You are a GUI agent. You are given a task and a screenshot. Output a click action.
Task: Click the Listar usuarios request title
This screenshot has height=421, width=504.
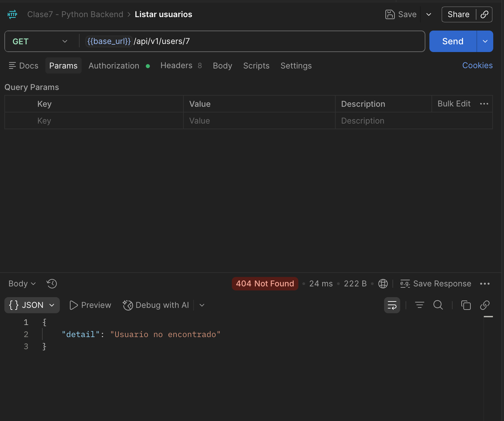164,14
